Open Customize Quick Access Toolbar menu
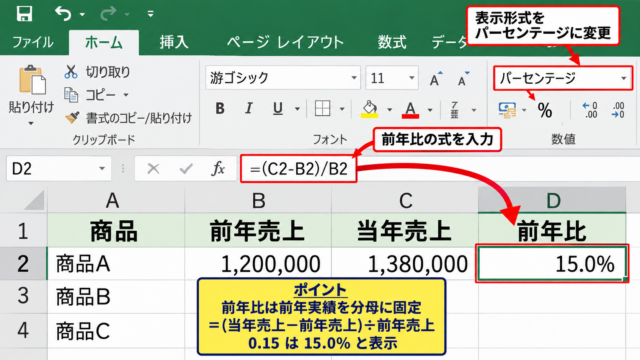The image size is (640, 360). [150, 14]
